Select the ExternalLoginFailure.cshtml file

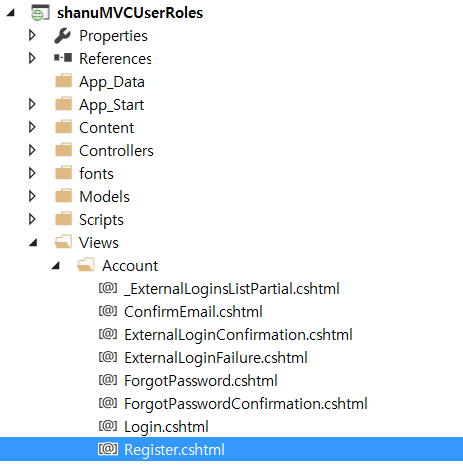tap(216, 358)
